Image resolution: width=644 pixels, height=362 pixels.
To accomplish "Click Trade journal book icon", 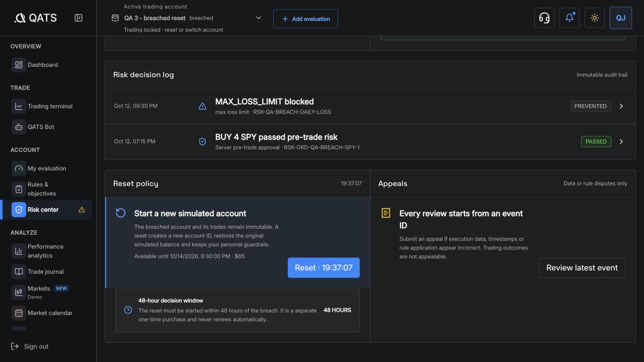I will tap(19, 271).
